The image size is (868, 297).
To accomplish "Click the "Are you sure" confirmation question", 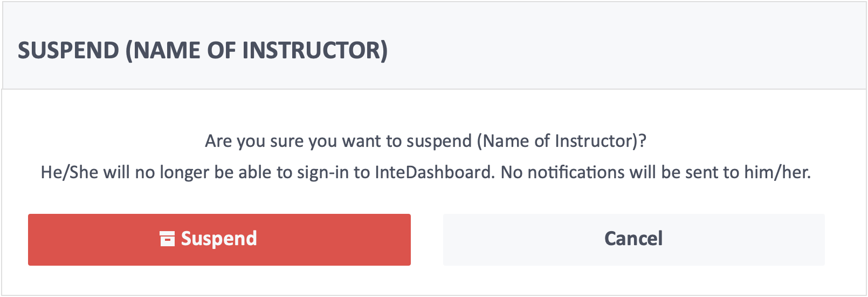I will 426,141.
